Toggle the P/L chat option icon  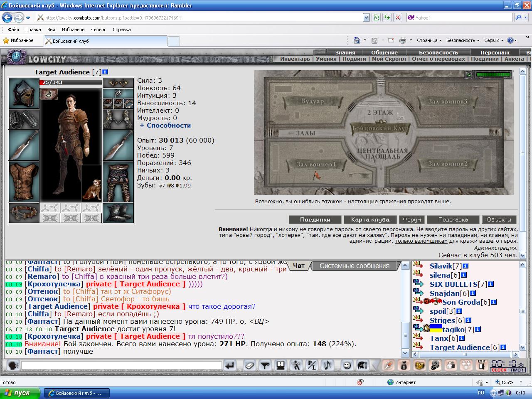tap(311, 365)
